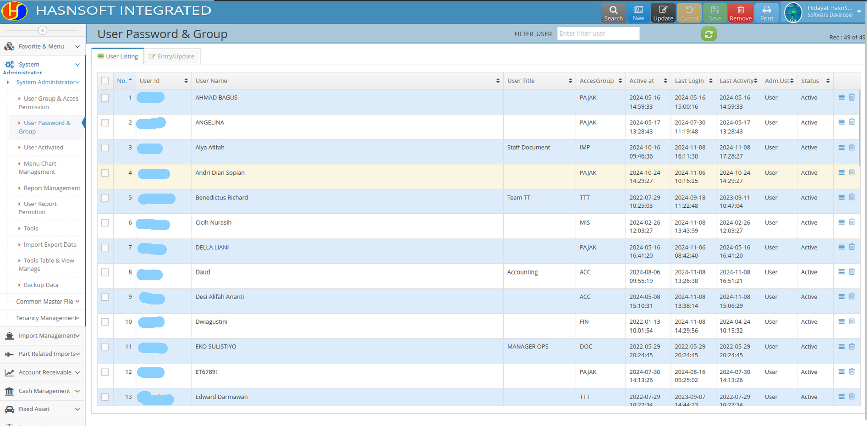This screenshot has width=868, height=426.
Task: Sort table by User Name column
Action: coord(346,81)
